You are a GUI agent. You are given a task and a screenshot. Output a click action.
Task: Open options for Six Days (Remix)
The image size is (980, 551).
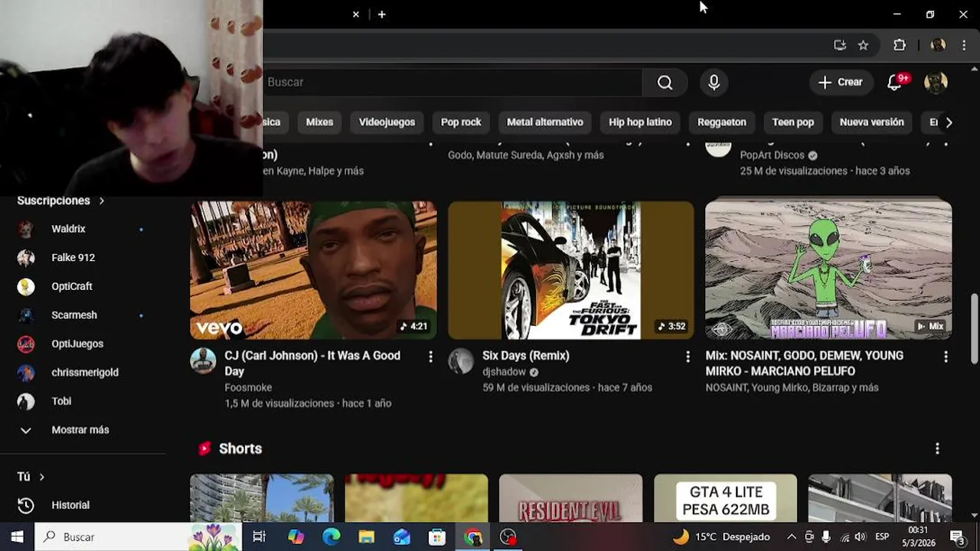(688, 357)
